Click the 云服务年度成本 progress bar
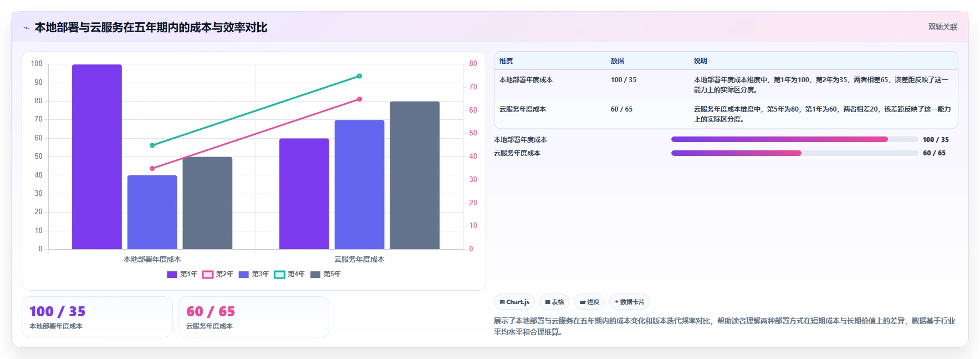Screen dimensions: 980x359 (x=794, y=153)
